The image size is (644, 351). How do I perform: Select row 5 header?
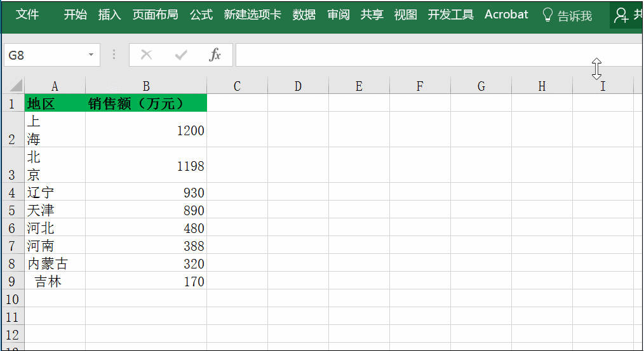click(x=12, y=210)
